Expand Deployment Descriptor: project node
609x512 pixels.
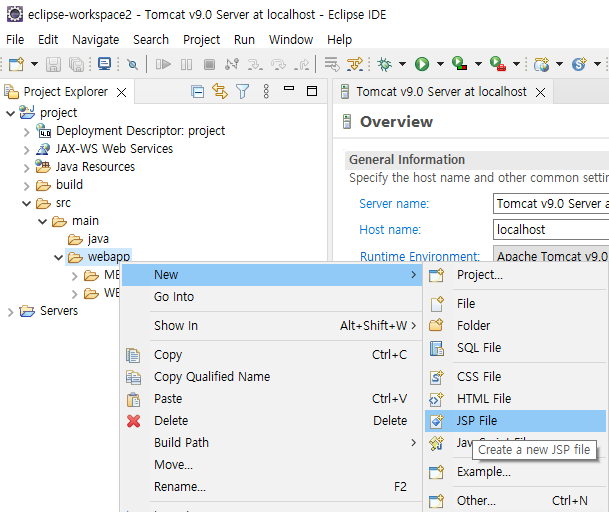26,132
